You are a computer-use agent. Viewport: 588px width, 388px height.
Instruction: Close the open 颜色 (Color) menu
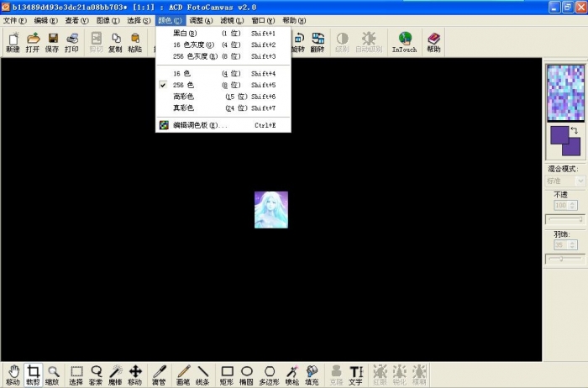tap(170, 21)
